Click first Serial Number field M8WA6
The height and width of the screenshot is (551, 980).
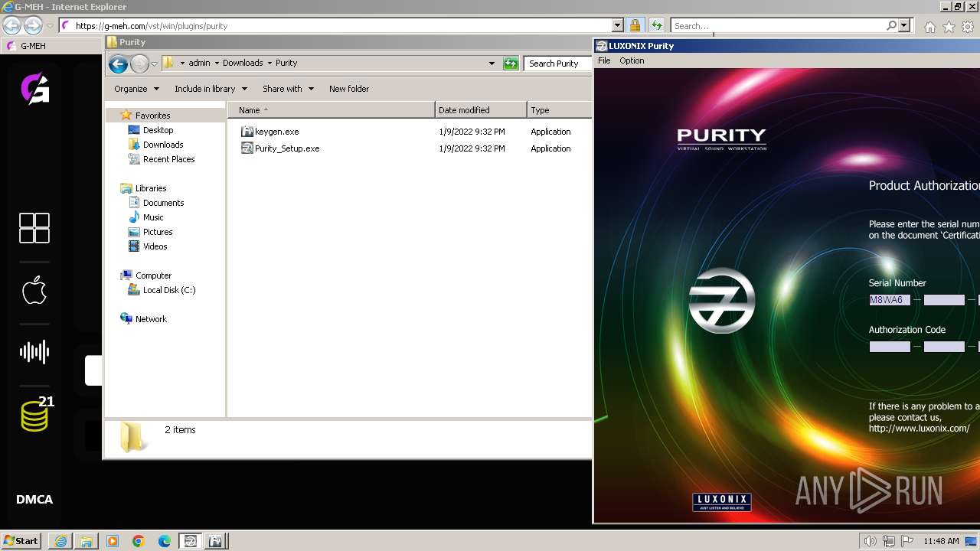(890, 300)
